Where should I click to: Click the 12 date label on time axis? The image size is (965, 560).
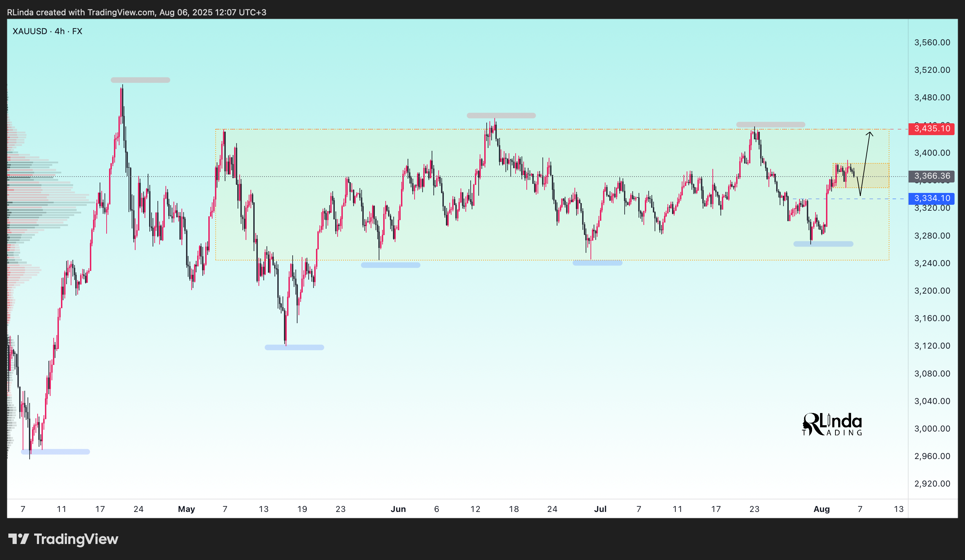coord(475,510)
